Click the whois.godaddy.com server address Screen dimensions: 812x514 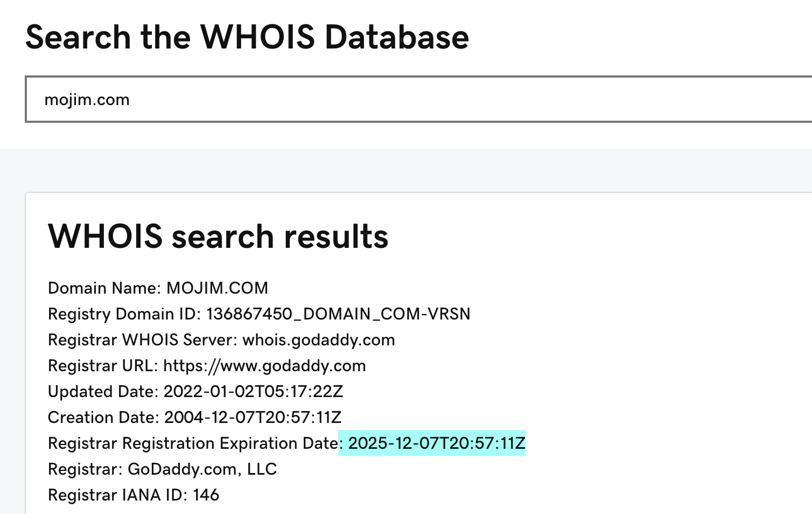(x=319, y=340)
